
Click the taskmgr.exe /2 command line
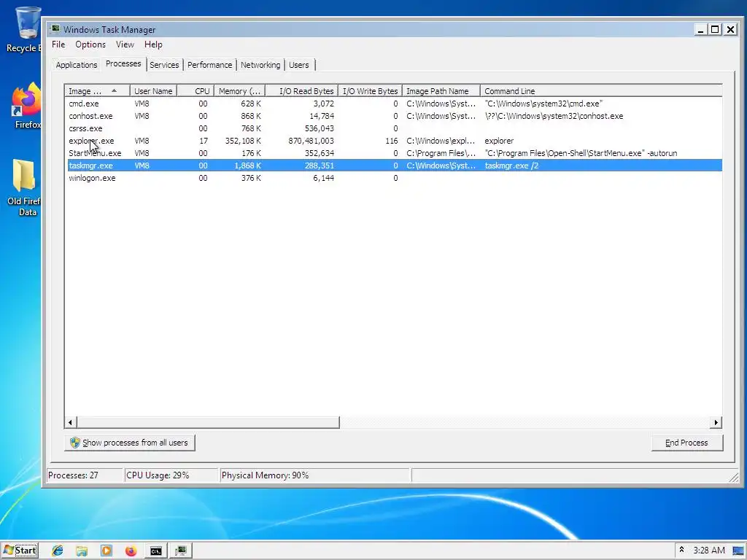pos(511,166)
